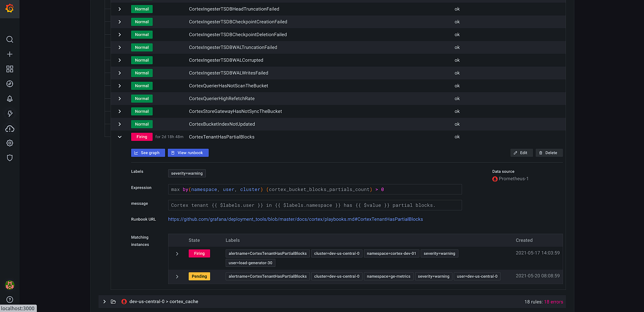Viewport: 644px width, 312px height.
Task: Click the See graph button
Action: 148,153
